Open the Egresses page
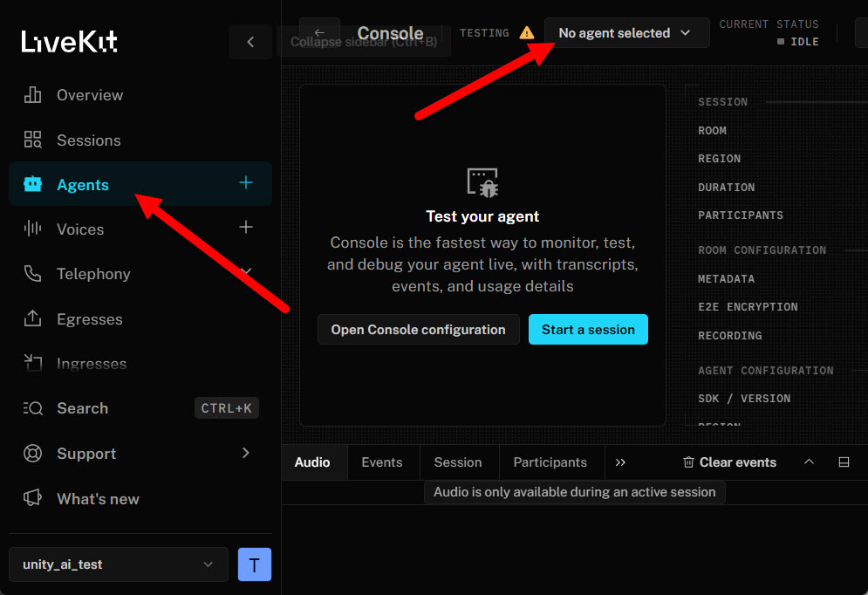The width and height of the screenshot is (868, 595). tap(140, 318)
